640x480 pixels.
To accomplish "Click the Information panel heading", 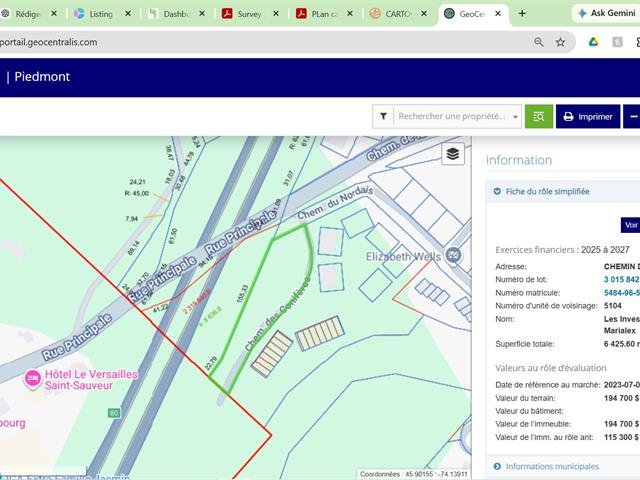I will (519, 160).
